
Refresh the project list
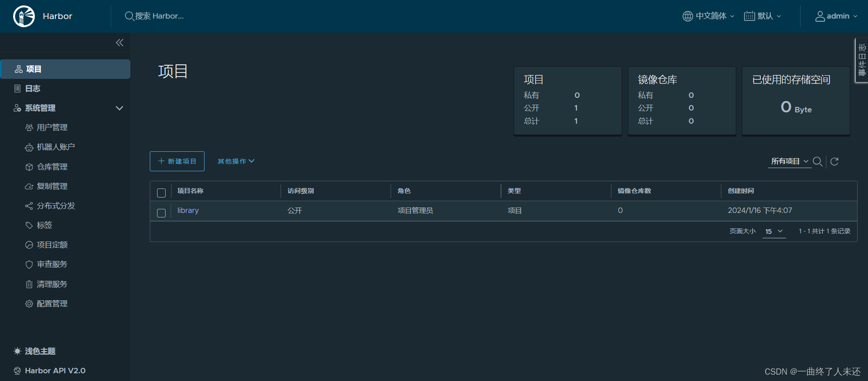pyautogui.click(x=835, y=161)
